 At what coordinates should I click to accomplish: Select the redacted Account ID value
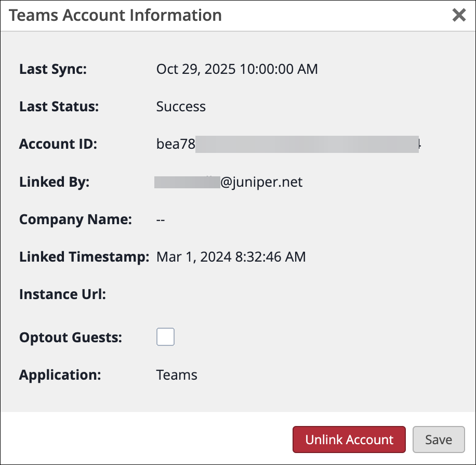(x=288, y=144)
